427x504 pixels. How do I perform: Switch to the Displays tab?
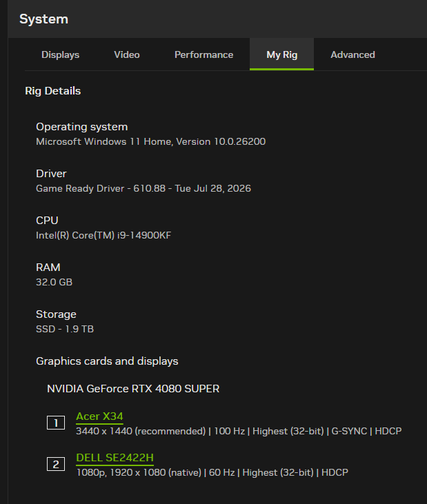[x=60, y=54]
